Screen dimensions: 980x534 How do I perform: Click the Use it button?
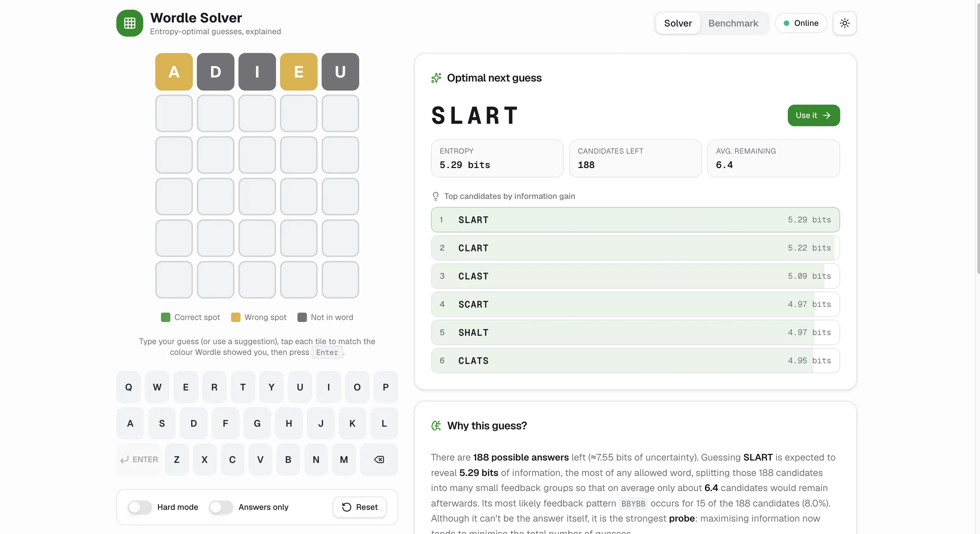click(x=813, y=115)
